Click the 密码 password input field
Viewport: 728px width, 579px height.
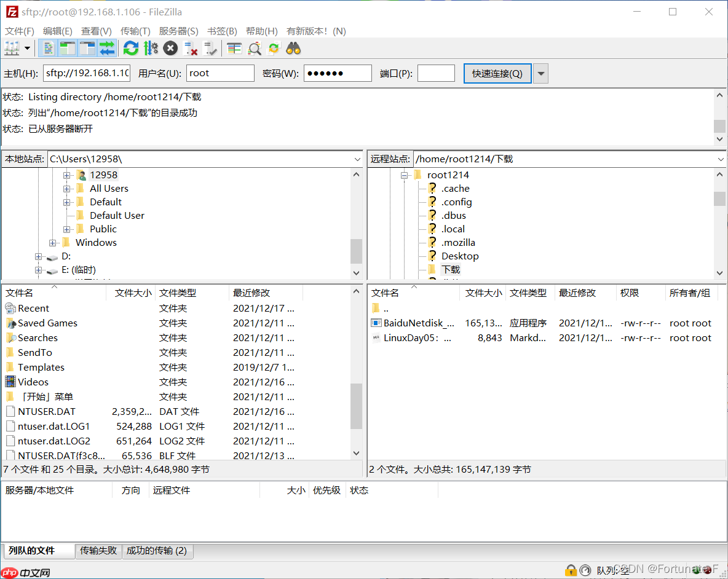pos(338,73)
